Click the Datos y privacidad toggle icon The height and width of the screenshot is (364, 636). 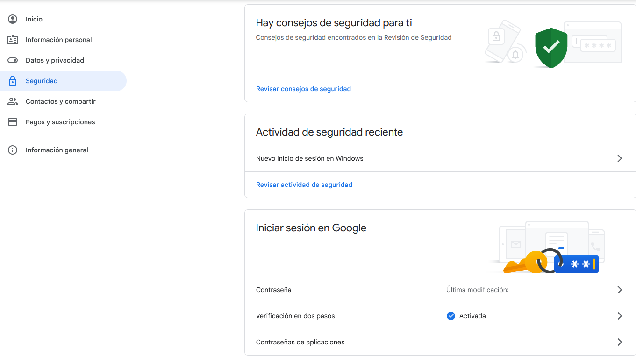pos(13,60)
